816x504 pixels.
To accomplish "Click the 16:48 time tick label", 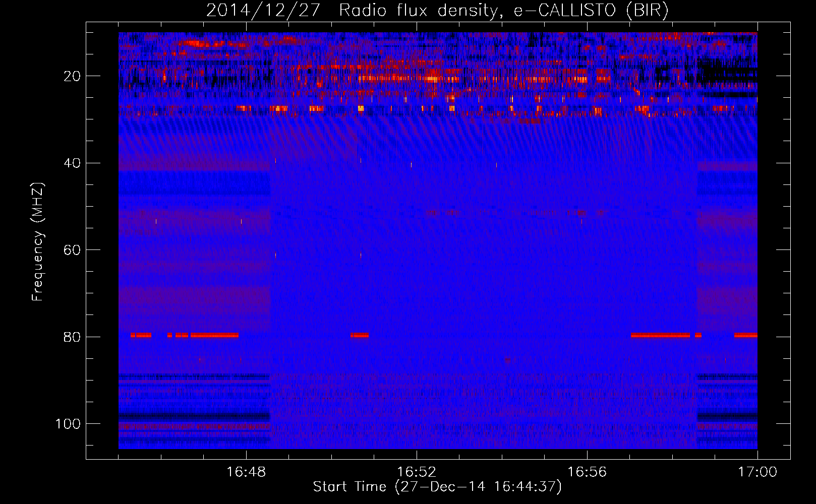I will tap(246, 472).
